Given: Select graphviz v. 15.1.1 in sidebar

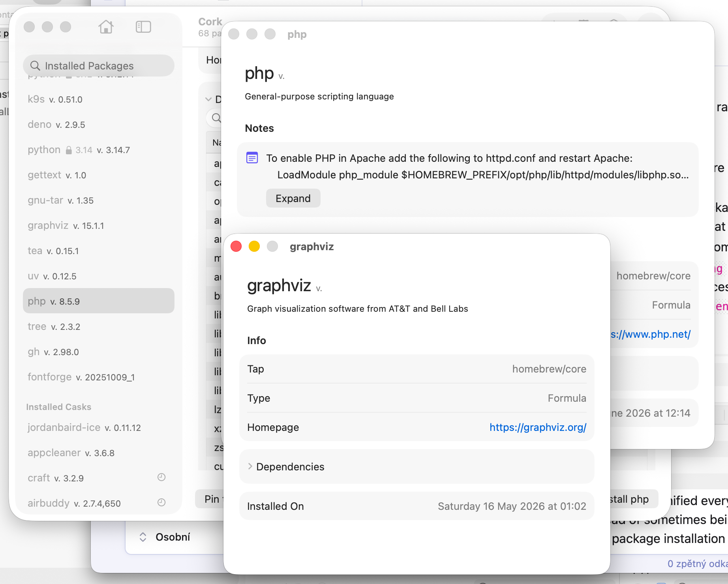Looking at the screenshot, I should point(99,225).
